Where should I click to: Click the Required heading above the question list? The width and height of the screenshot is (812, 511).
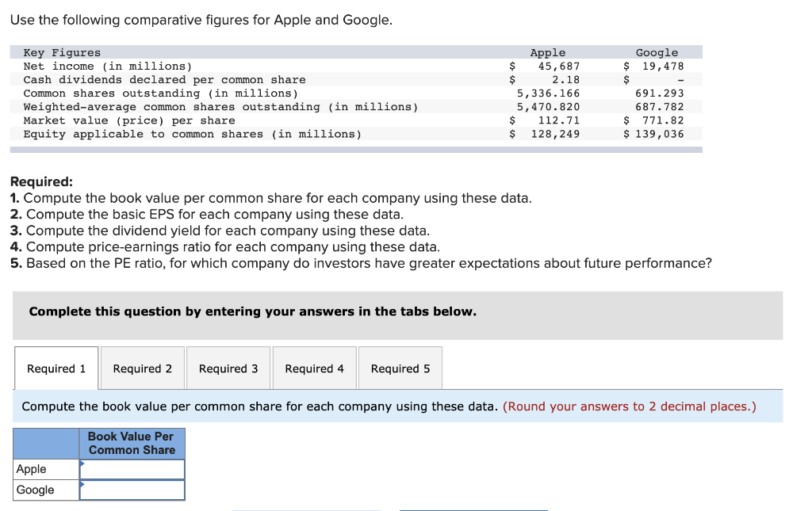point(36,181)
